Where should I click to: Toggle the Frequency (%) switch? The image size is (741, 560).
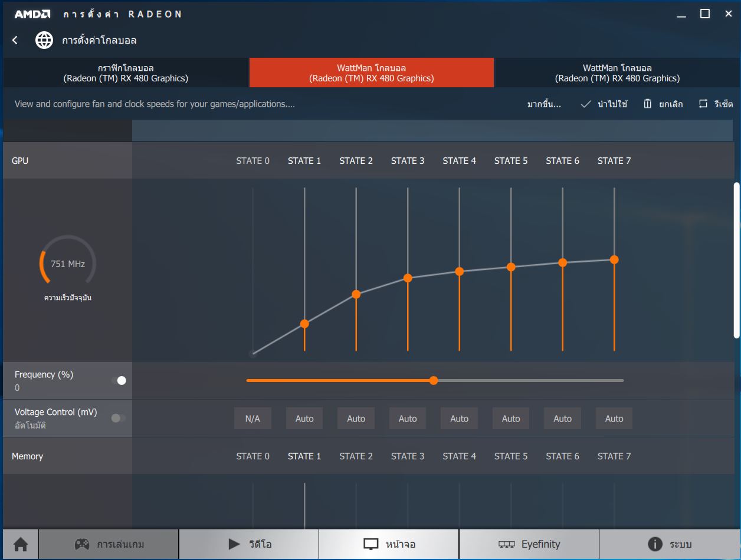[x=119, y=381]
